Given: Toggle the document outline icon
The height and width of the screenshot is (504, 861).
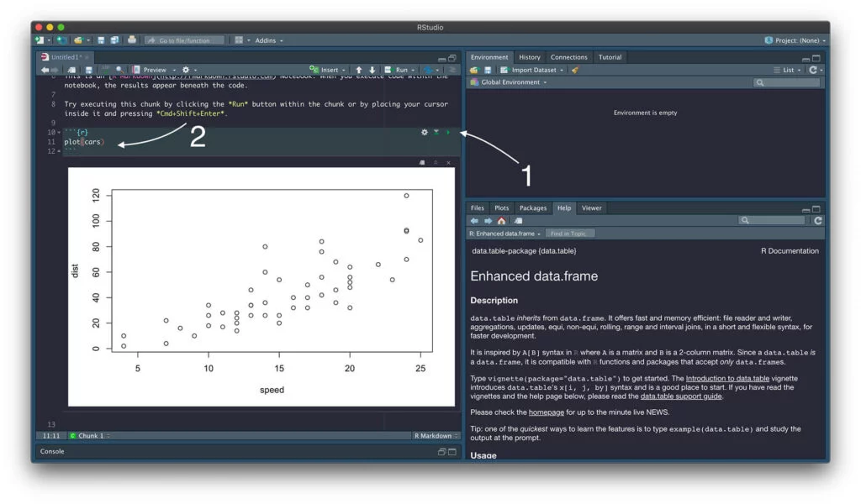Looking at the screenshot, I should point(452,71).
